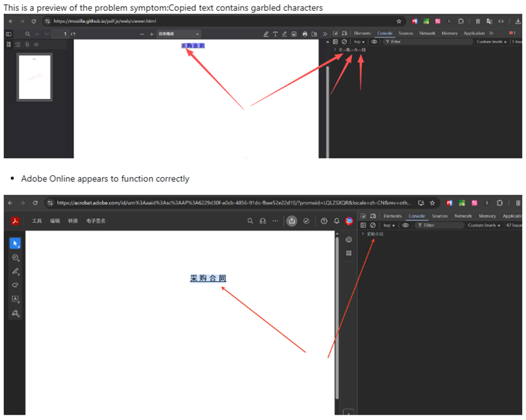
Task: Open top context dropdown in upper DevTools
Action: click(x=359, y=42)
